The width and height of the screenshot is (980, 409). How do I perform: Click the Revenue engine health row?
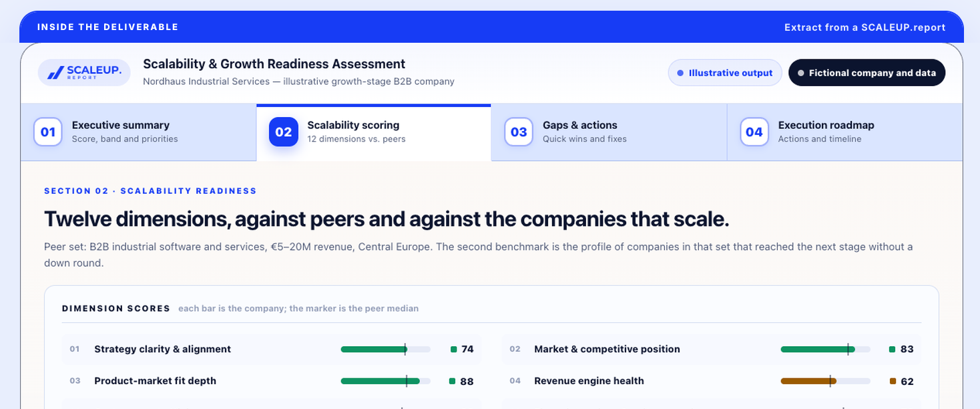pos(711,381)
